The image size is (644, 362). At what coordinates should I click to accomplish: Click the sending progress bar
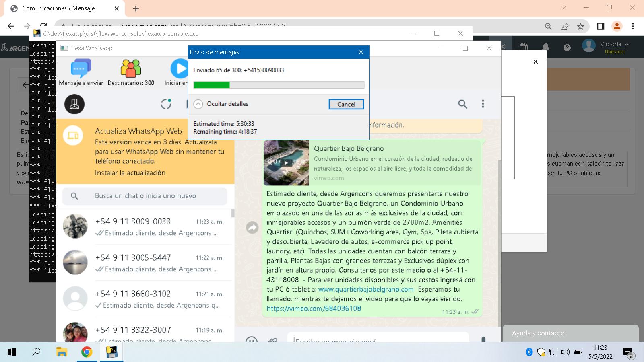[279, 85]
